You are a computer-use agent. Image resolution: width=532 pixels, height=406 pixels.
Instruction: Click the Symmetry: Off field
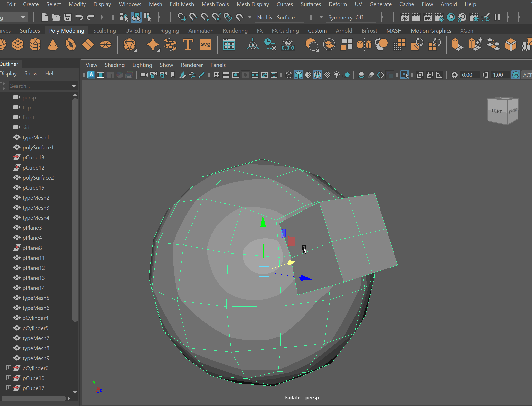[350, 17]
